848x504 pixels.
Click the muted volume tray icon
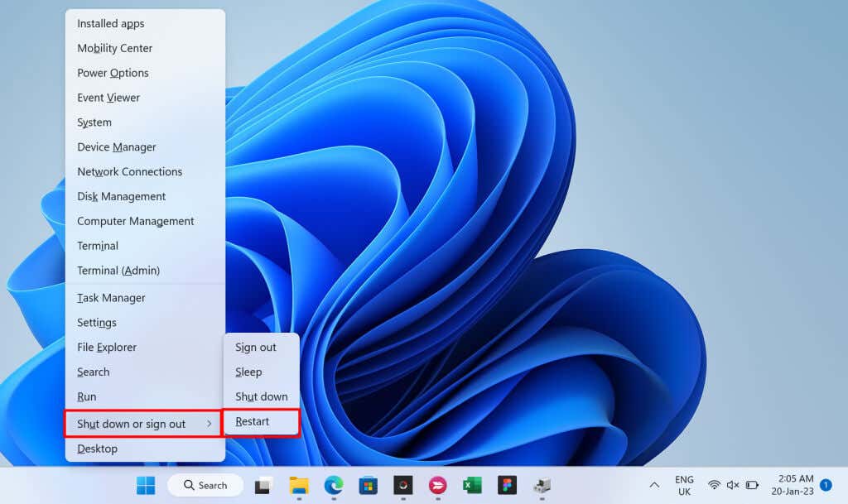point(732,485)
